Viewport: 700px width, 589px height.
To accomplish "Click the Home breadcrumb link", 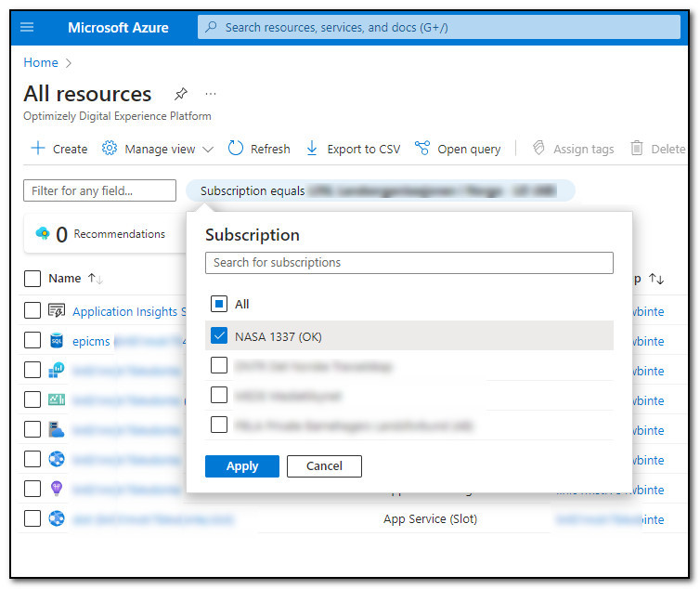I will (x=41, y=62).
